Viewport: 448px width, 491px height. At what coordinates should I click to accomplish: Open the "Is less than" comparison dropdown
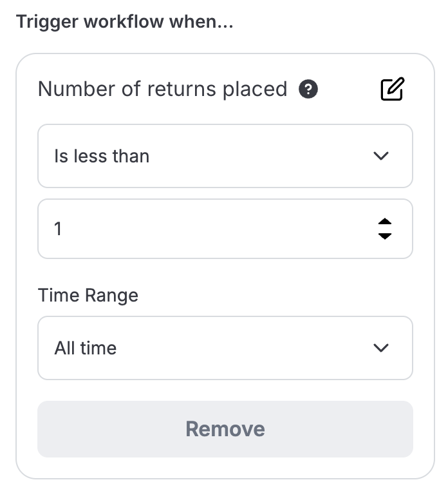point(225,156)
